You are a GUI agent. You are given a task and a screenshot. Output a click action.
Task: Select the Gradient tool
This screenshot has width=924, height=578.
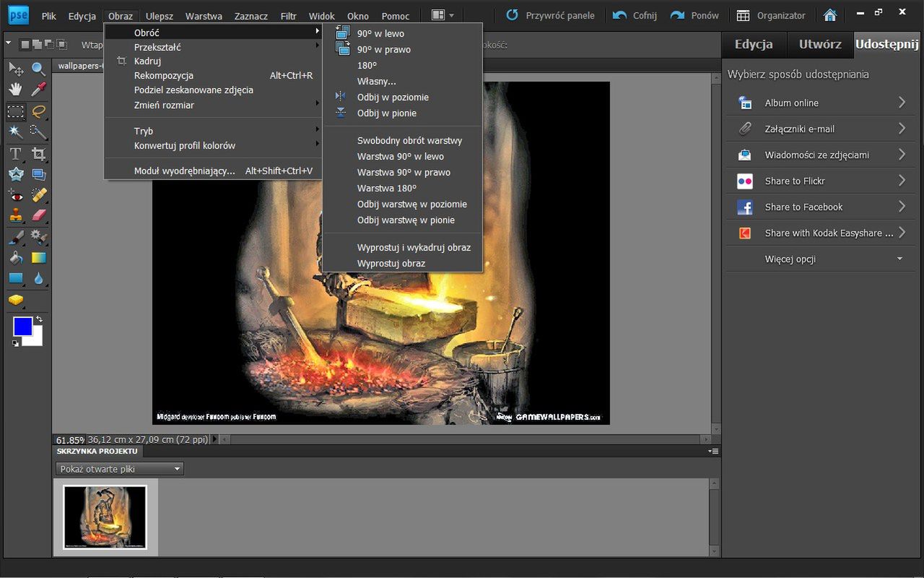point(38,258)
